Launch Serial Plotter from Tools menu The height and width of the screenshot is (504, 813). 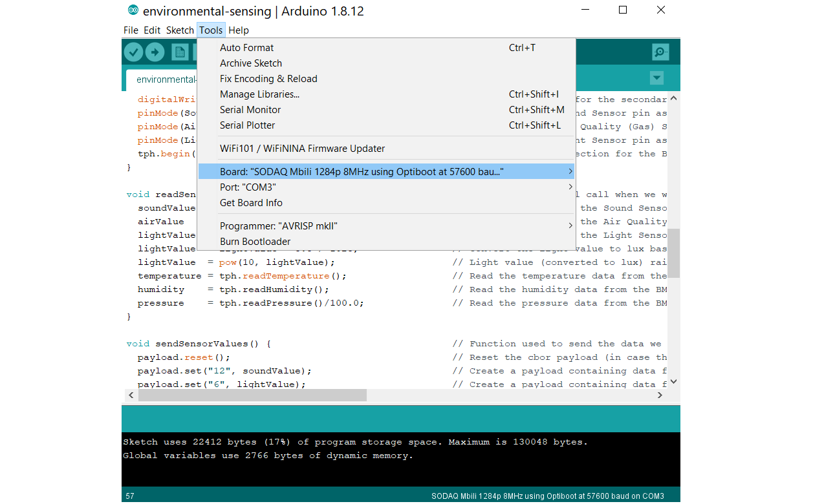pos(386,125)
